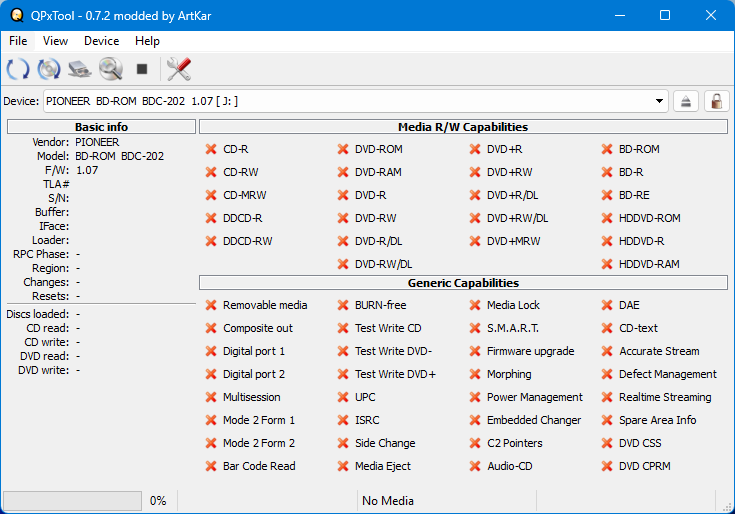Click the red X beside BD-RE

point(607,195)
